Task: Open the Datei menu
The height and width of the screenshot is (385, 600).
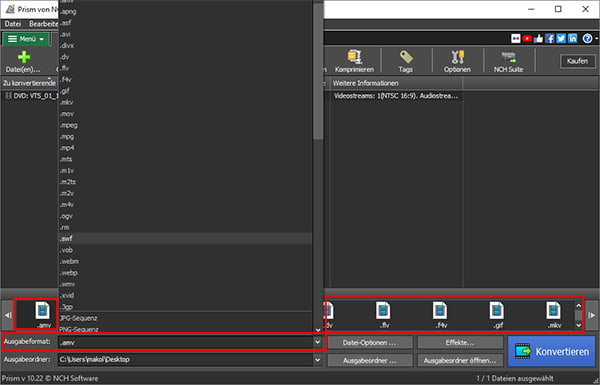Action: pos(13,24)
